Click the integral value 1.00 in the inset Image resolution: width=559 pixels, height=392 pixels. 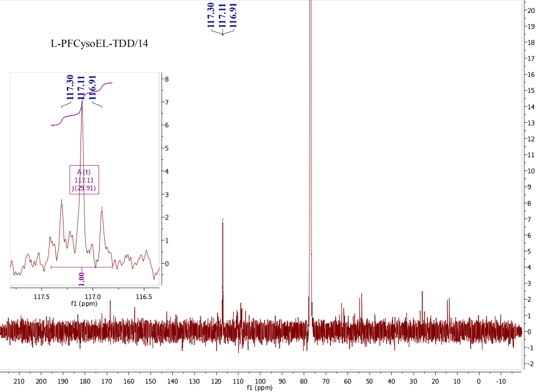(81, 277)
